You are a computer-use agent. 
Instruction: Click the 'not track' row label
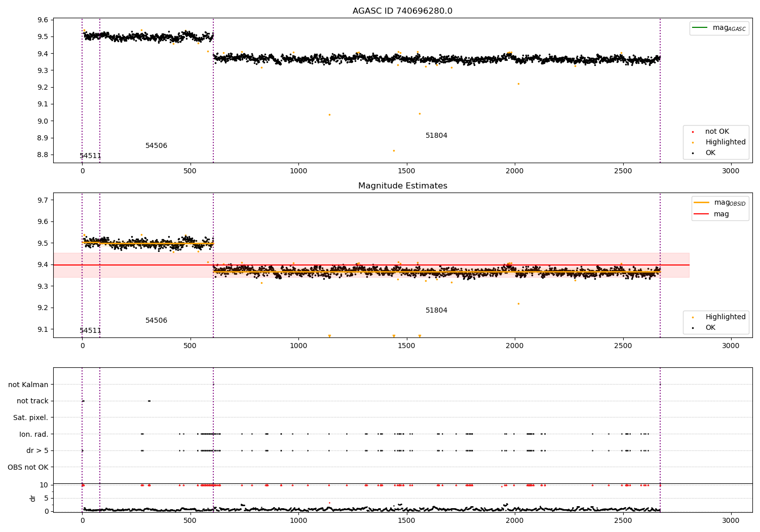click(x=32, y=401)
